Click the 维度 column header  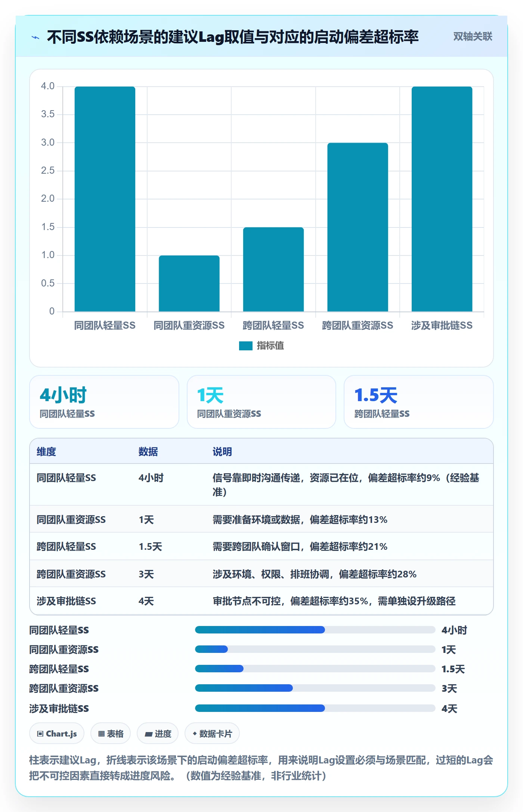pos(46,452)
